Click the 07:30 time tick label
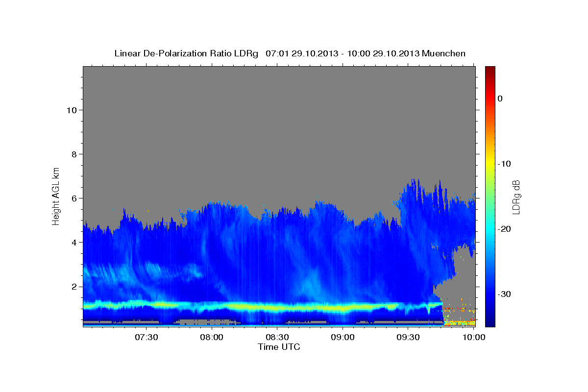The height and width of the screenshot is (392, 588). tap(147, 337)
